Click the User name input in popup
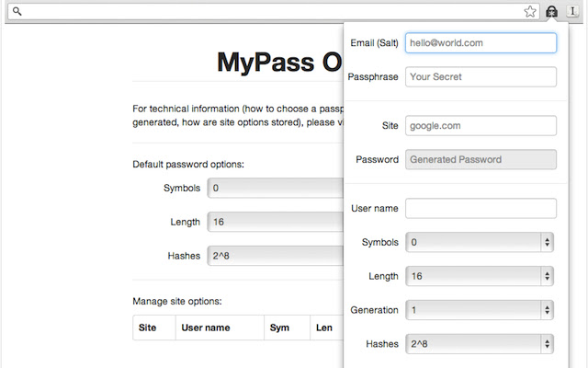The width and height of the screenshot is (588, 368). [x=481, y=208]
